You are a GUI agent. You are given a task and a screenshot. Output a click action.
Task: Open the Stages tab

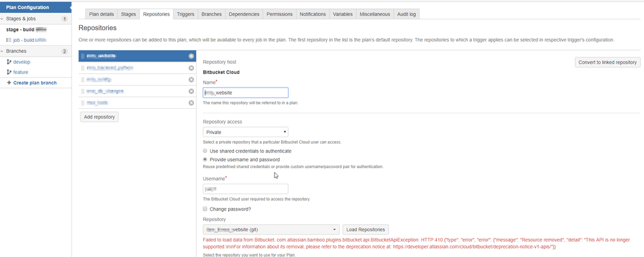click(128, 14)
